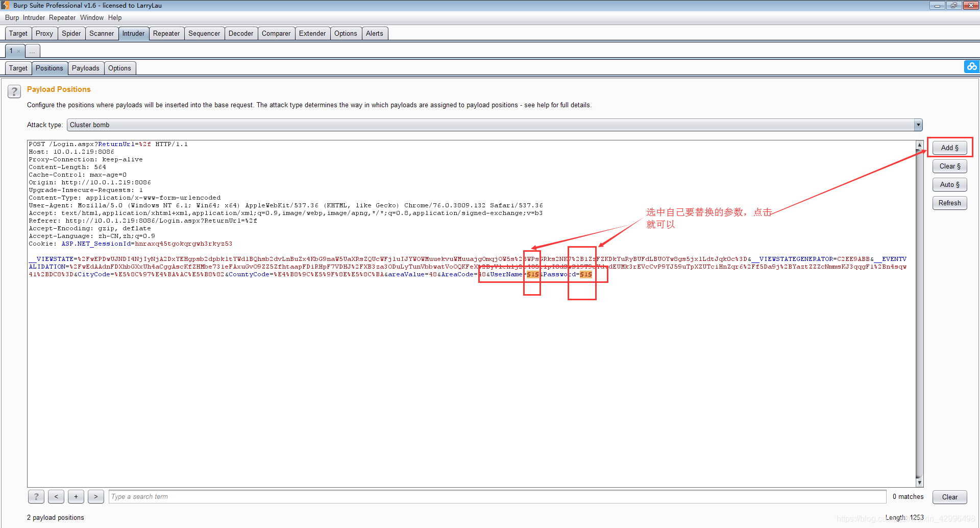This screenshot has width=980, height=528.
Task: Click the __VIEWSTATE parameter name
Action: [x=51, y=259]
